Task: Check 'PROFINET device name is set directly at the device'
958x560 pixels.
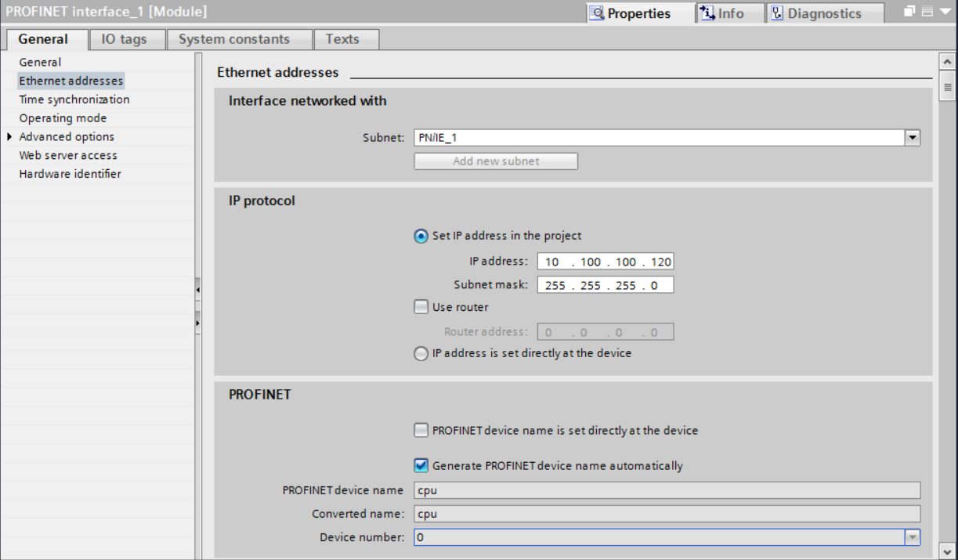Action: (421, 430)
